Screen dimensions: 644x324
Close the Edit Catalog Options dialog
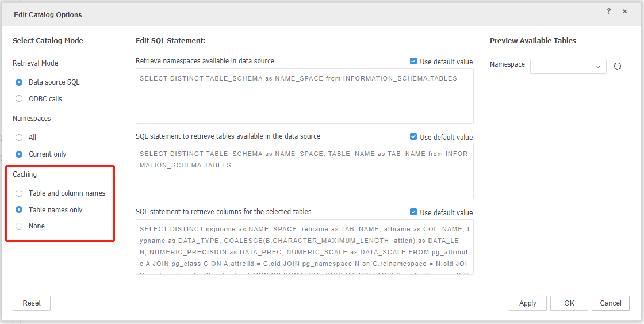624,12
